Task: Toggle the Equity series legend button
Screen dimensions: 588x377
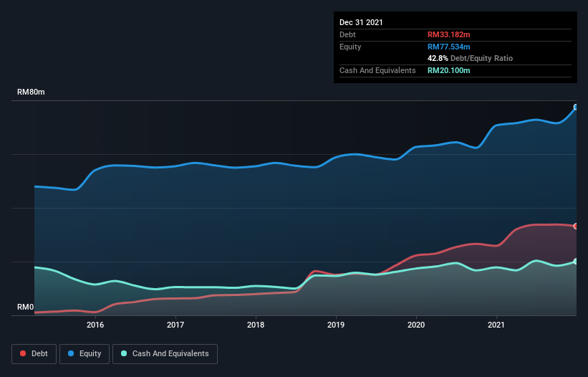Action: (85, 354)
